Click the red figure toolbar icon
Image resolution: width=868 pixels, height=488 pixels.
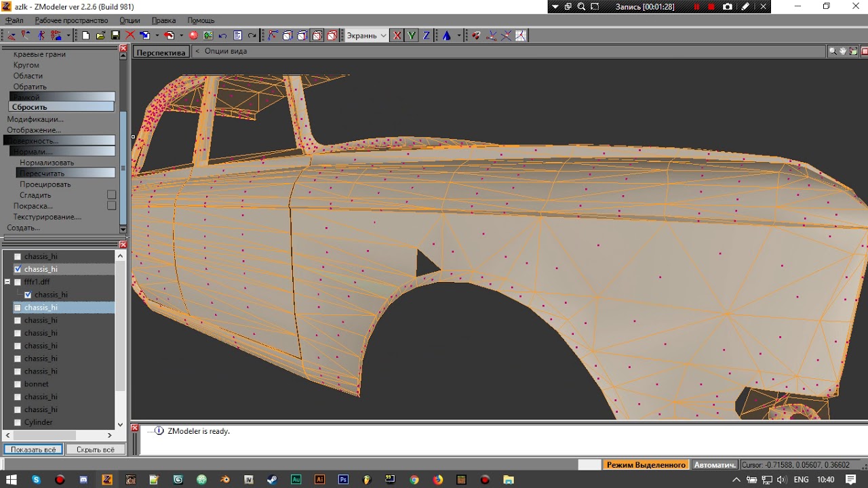(41, 35)
